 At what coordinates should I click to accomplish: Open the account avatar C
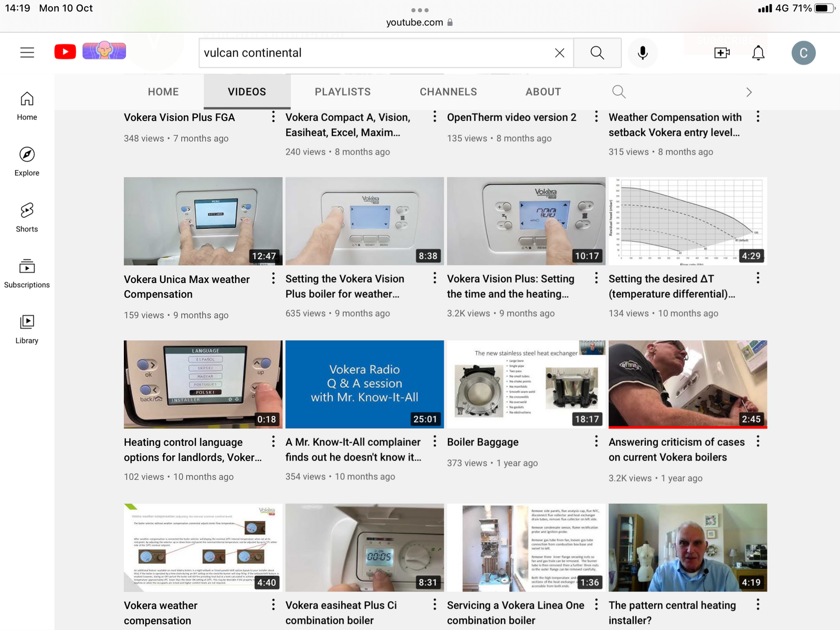pos(803,53)
